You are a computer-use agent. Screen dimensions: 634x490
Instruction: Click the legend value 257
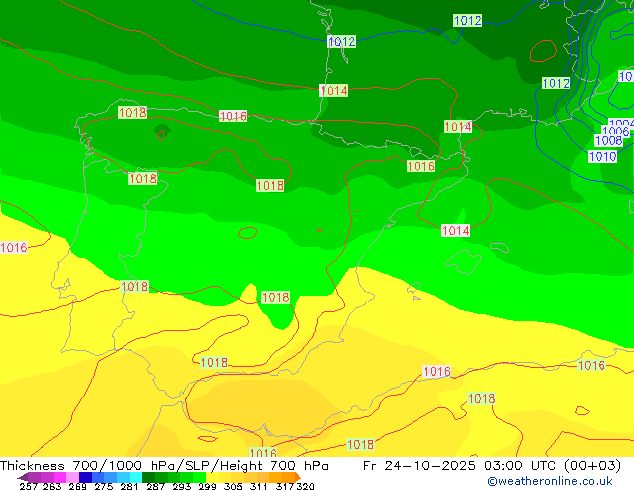click(29, 486)
